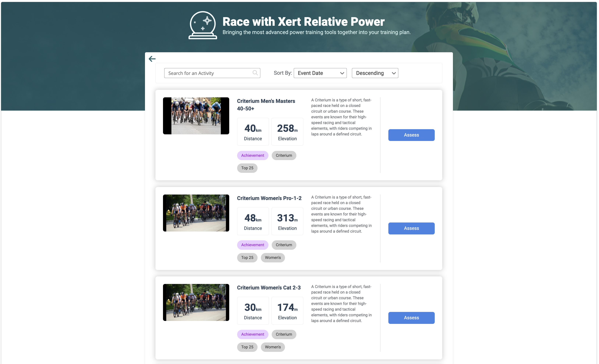Viewport: 599px width, 364px height.
Task: Click the back arrow icon
Action: [x=152, y=59]
